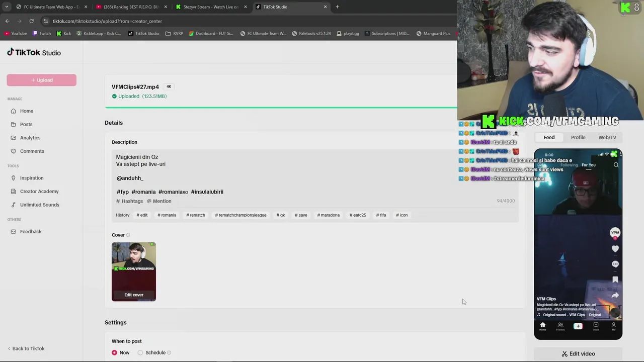Viewport: 644px width, 362px height.
Task: Click the comment bubble icon in the preview
Action: pyautogui.click(x=615, y=264)
